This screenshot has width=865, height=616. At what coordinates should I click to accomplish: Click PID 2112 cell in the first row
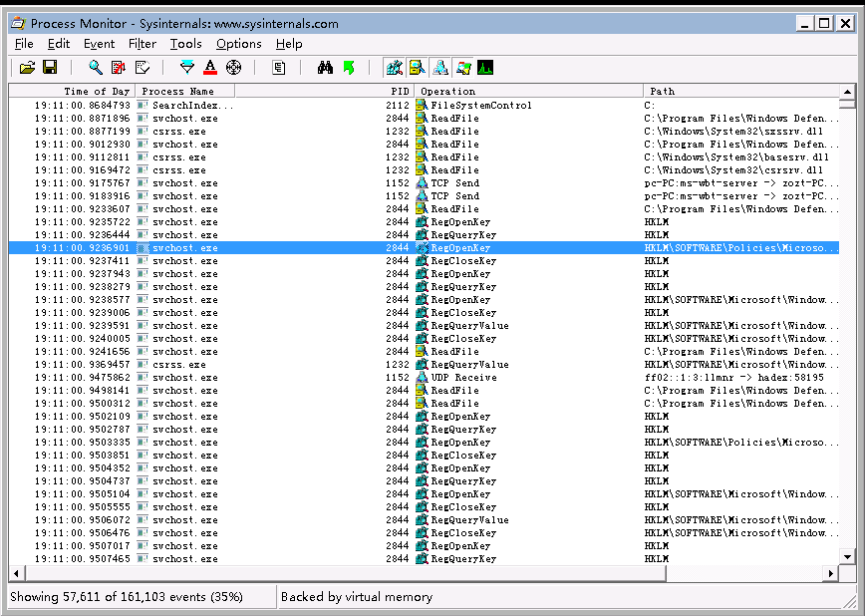[x=398, y=105]
